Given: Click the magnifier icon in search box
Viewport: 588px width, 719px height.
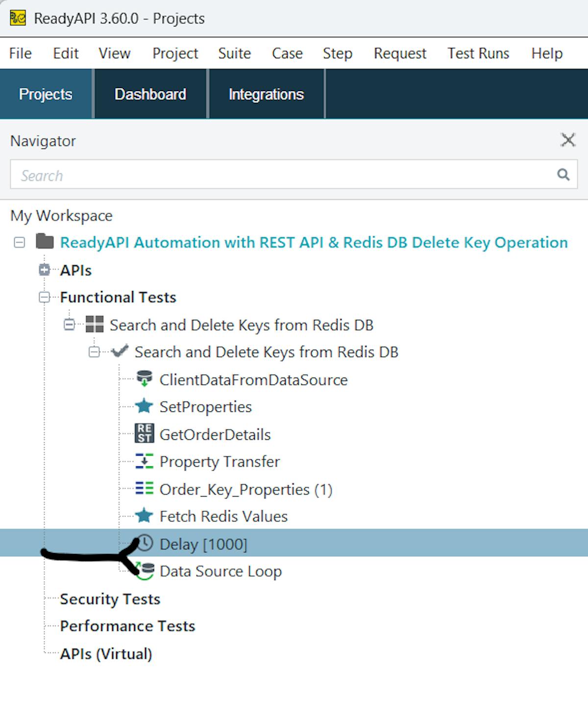Looking at the screenshot, I should tap(563, 174).
